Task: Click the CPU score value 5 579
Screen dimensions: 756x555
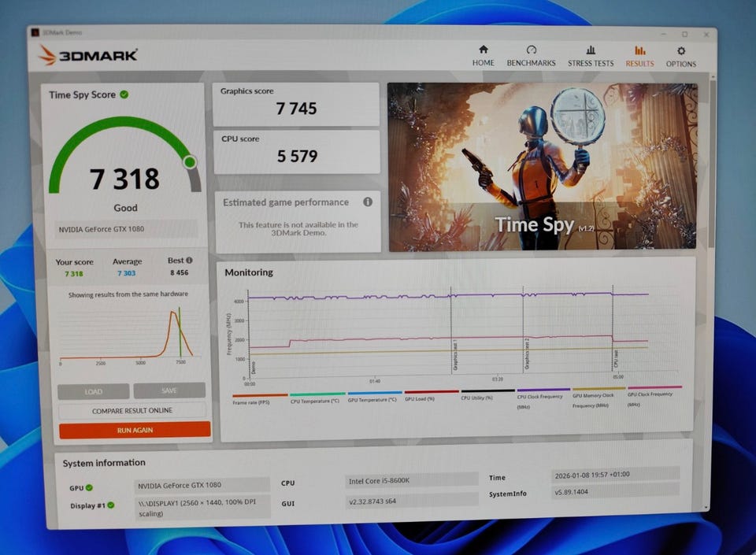Action: (x=298, y=156)
